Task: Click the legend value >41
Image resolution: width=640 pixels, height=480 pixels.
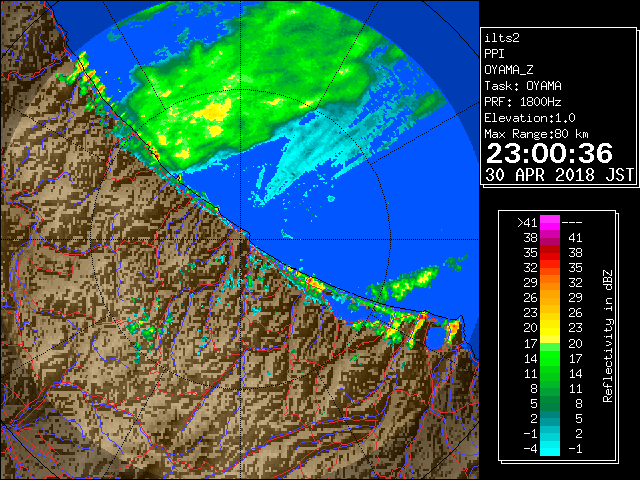Action: pyautogui.click(x=527, y=223)
